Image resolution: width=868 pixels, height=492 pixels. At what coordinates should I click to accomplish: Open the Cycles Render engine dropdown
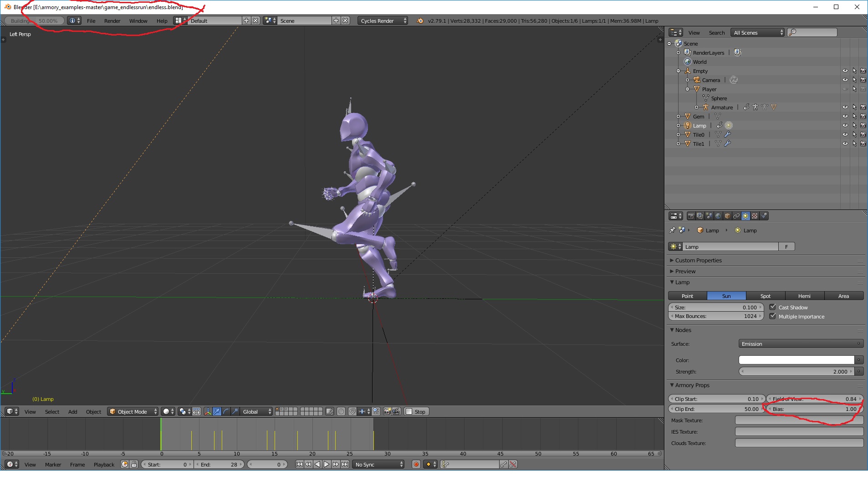(x=383, y=20)
